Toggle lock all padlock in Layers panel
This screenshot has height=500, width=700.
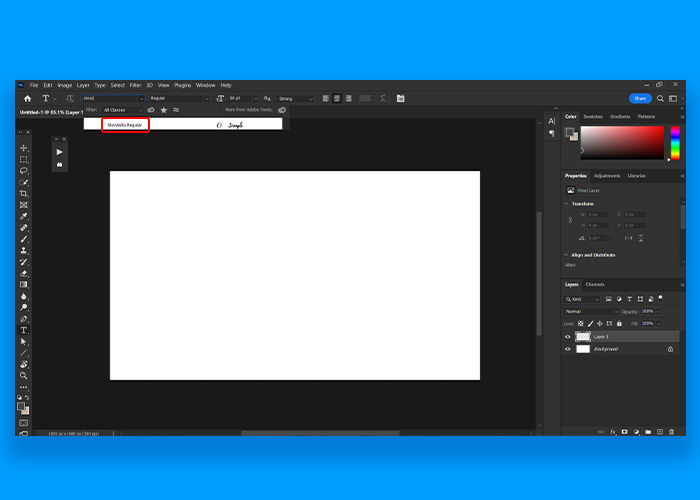pos(619,324)
